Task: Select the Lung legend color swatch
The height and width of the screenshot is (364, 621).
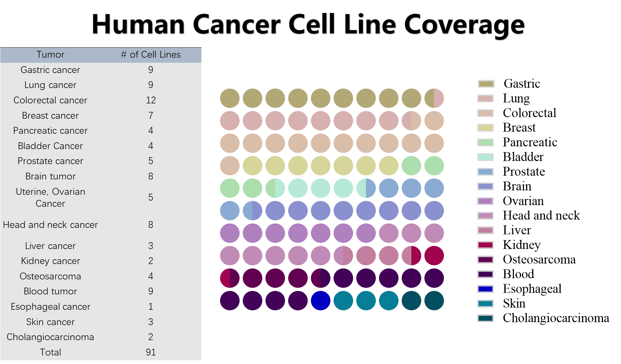Action: tap(485, 99)
